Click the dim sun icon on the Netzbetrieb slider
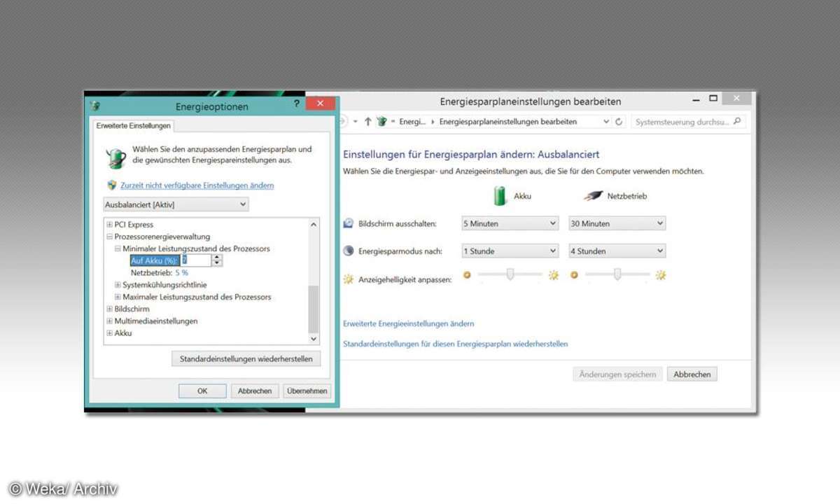The image size is (840, 504). pyautogui.click(x=574, y=275)
